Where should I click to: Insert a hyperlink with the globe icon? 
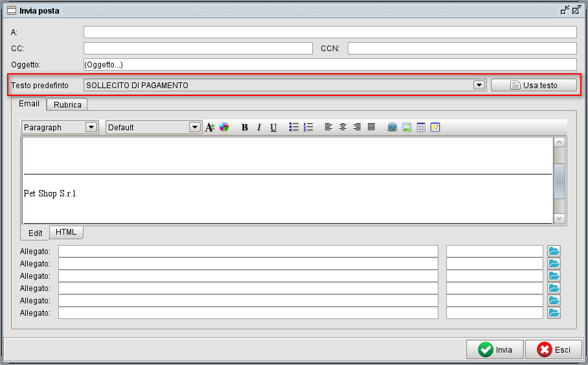click(x=392, y=128)
